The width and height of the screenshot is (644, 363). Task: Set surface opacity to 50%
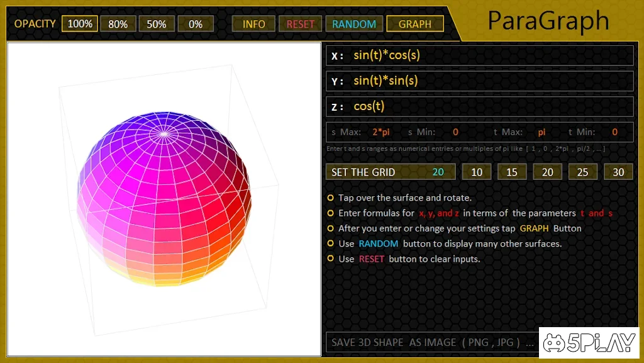click(157, 24)
